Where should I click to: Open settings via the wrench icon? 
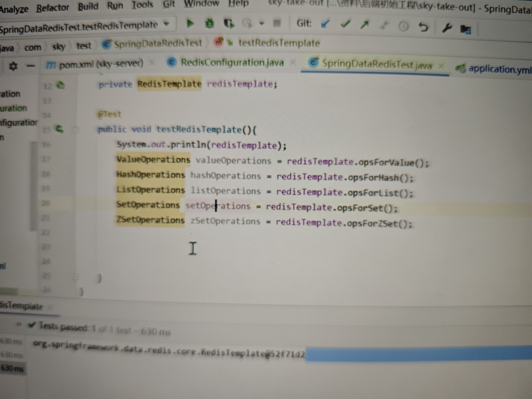click(x=447, y=28)
